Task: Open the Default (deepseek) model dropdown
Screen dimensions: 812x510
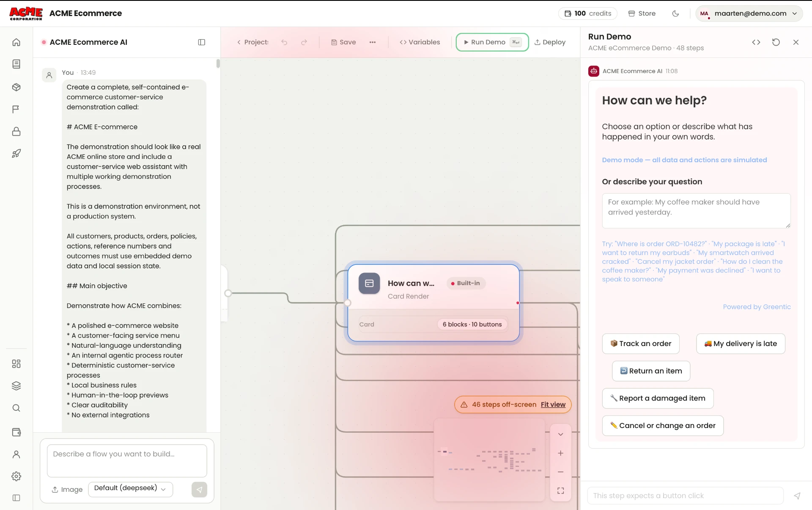Action: pyautogui.click(x=130, y=489)
